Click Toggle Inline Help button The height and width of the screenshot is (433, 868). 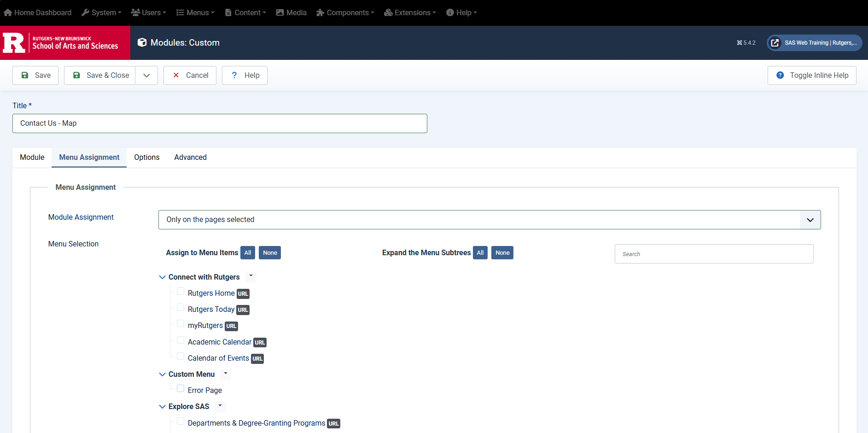click(x=812, y=75)
